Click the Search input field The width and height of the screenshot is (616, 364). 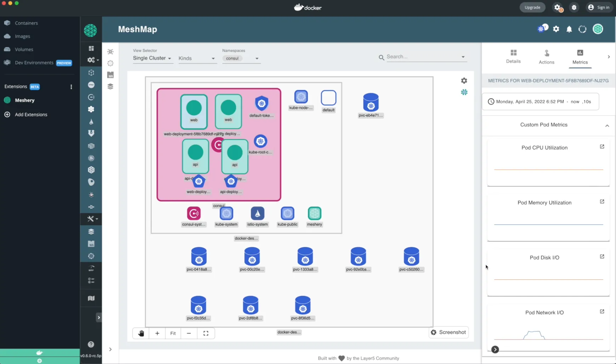(x=422, y=57)
